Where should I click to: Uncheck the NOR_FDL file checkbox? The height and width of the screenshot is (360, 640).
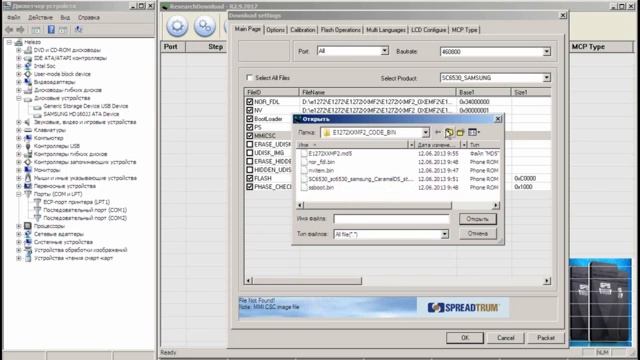point(249,102)
